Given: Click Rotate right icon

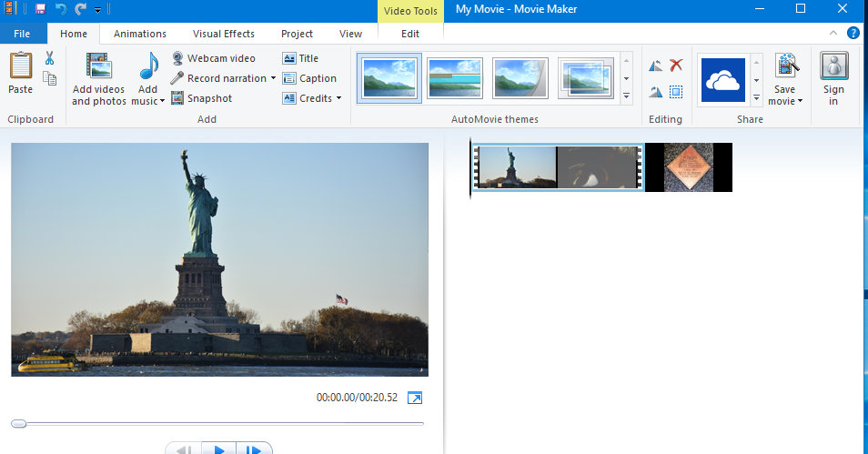Looking at the screenshot, I should tap(655, 91).
